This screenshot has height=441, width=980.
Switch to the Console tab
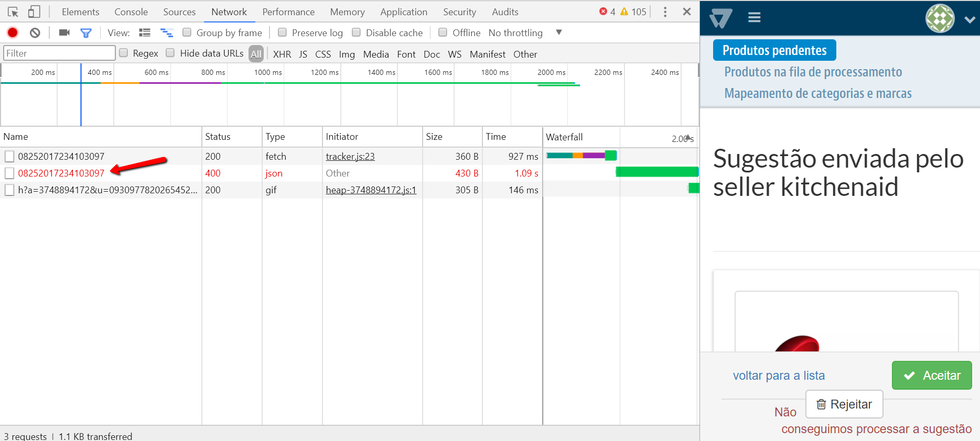point(131,12)
